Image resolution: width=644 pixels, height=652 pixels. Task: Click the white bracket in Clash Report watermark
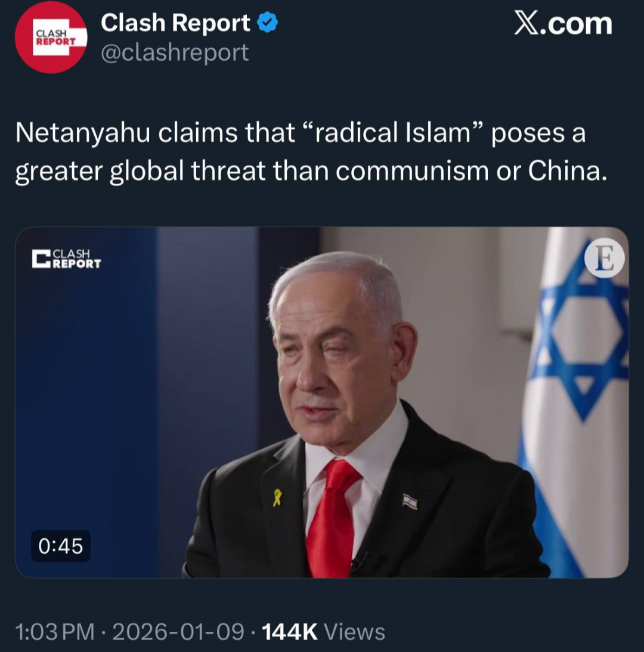[x=42, y=259]
